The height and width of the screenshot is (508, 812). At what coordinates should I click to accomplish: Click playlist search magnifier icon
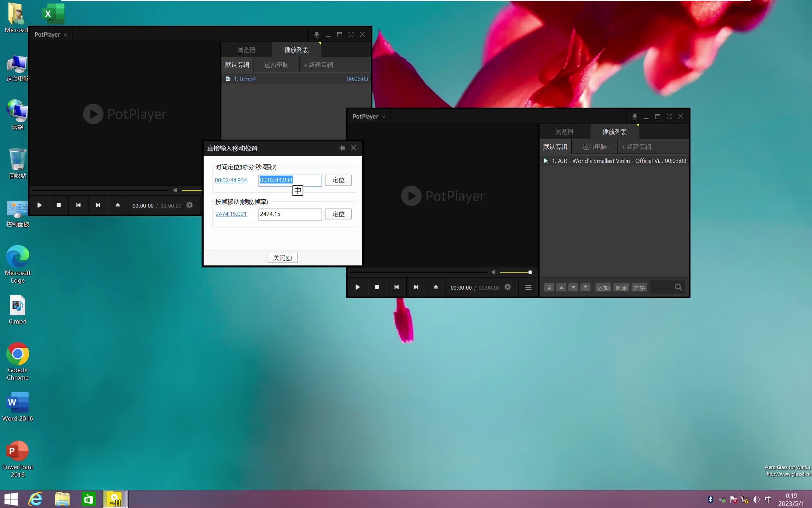click(x=678, y=288)
